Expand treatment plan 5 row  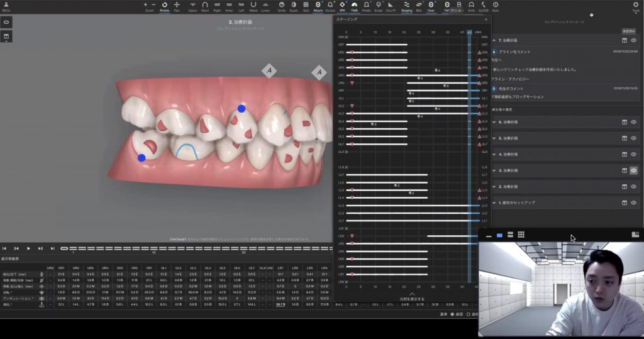[x=494, y=138]
